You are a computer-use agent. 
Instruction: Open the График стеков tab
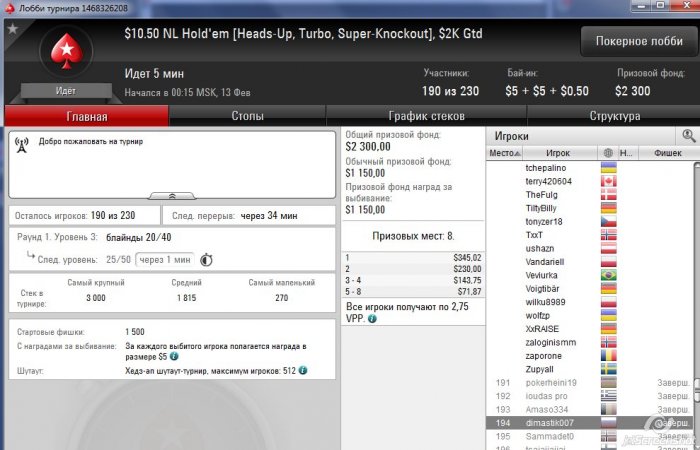(x=426, y=116)
